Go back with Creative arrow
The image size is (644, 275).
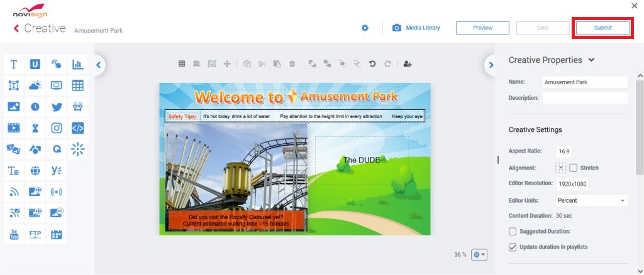(16, 28)
